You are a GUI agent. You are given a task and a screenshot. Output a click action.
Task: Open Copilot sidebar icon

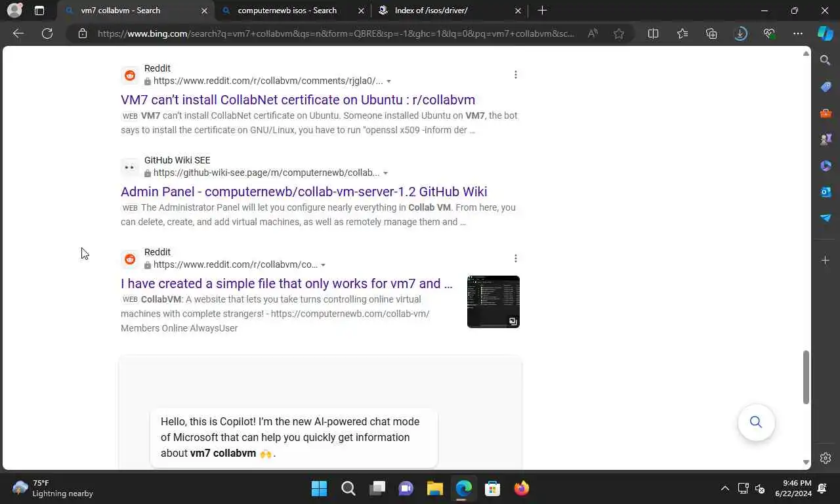826,33
